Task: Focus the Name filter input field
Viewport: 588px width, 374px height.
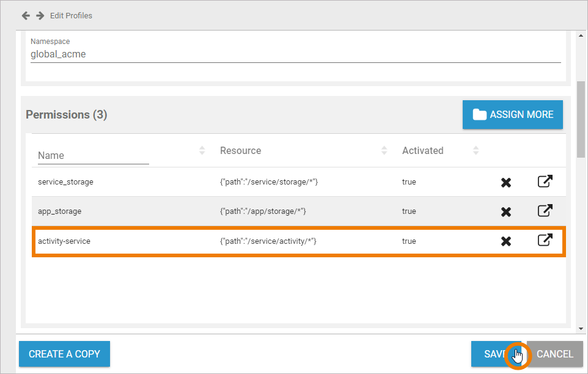Action: (x=93, y=155)
